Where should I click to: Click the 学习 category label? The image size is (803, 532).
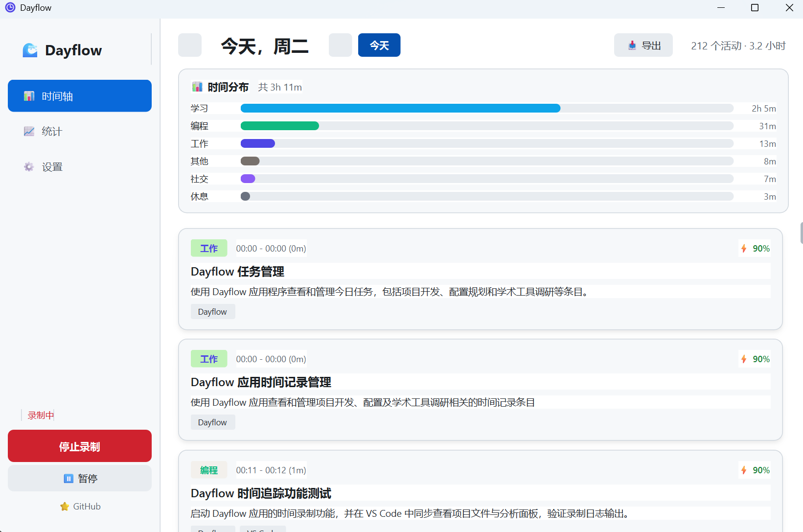tap(200, 108)
